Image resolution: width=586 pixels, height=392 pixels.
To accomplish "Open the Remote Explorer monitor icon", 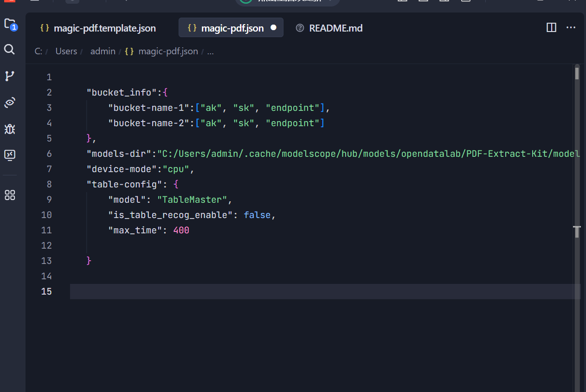I will pos(10,155).
